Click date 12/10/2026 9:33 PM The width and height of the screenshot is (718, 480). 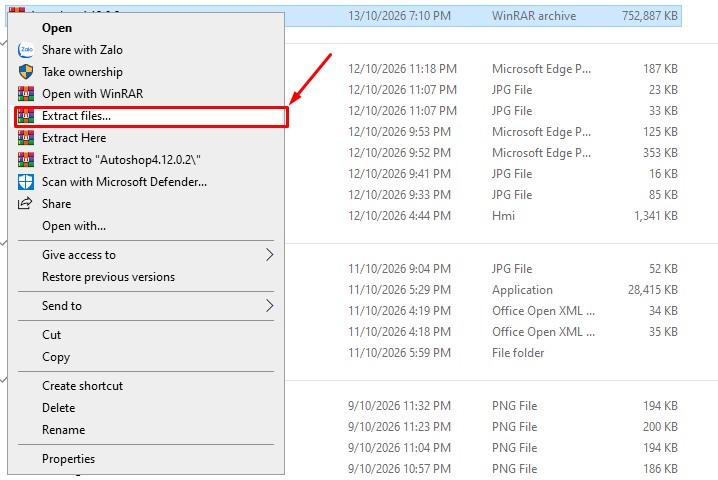pos(399,195)
